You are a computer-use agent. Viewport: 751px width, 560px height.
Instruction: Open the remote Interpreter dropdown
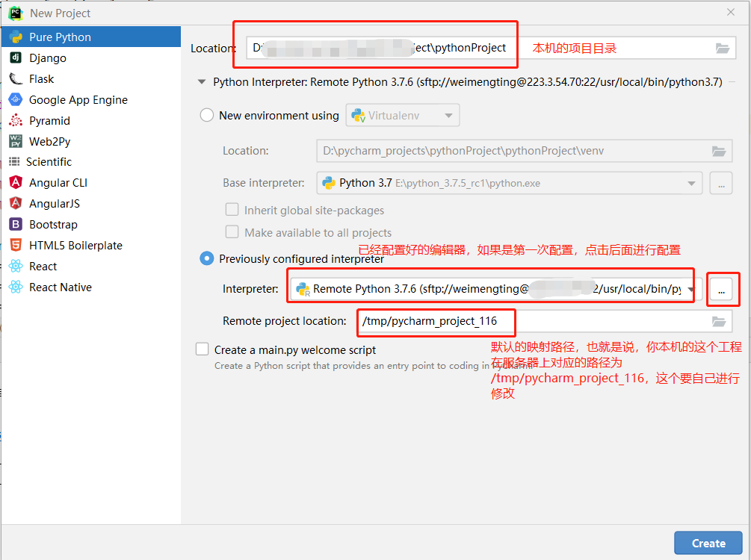coord(496,289)
